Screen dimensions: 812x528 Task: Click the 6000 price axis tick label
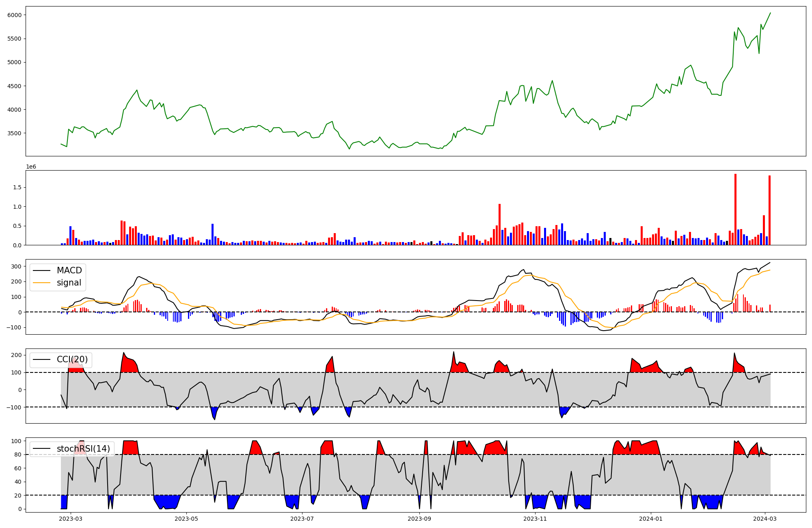[14, 15]
